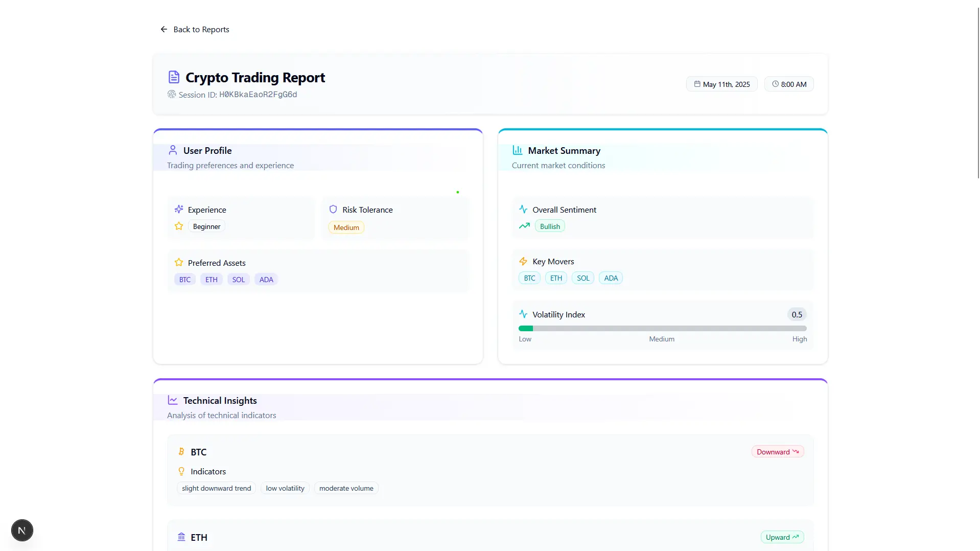The height and width of the screenshot is (551, 980).
Task: Click the document icon beside Crypto Trading Report
Action: (x=174, y=77)
